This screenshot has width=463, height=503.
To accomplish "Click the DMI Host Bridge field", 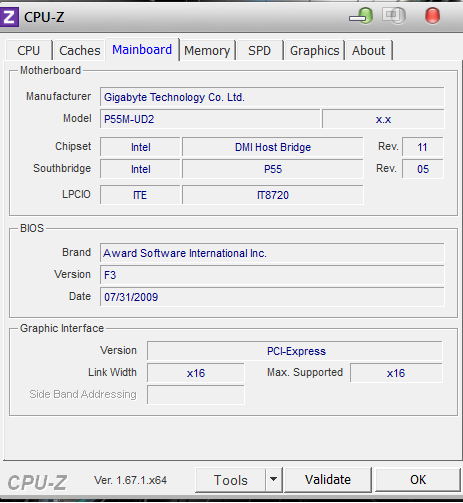I will coord(273,147).
